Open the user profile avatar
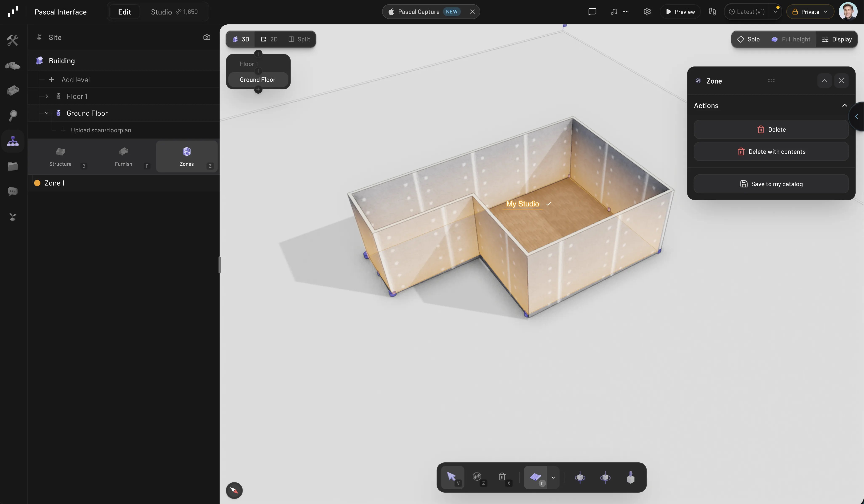The width and height of the screenshot is (864, 504). [x=848, y=12]
